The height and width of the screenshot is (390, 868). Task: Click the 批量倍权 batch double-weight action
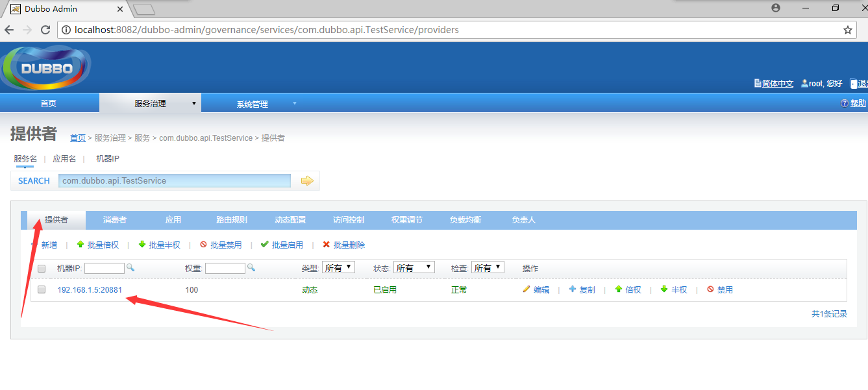(97, 245)
